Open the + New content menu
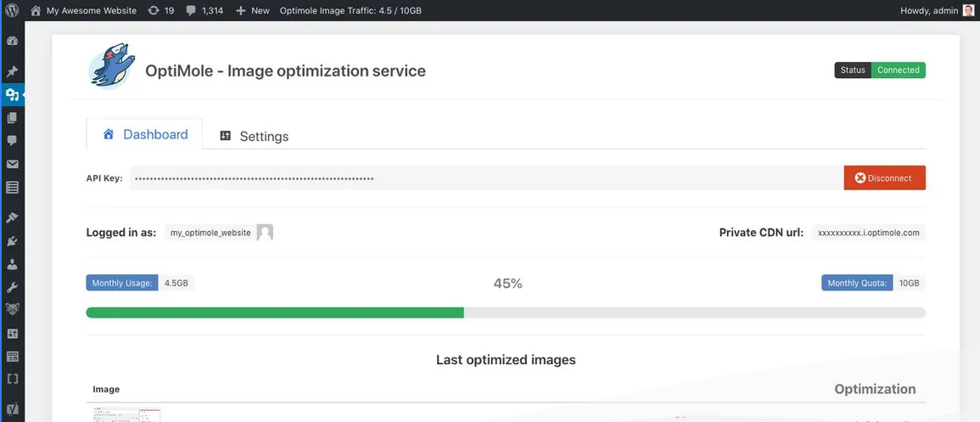The height and width of the screenshot is (422, 980). (253, 11)
